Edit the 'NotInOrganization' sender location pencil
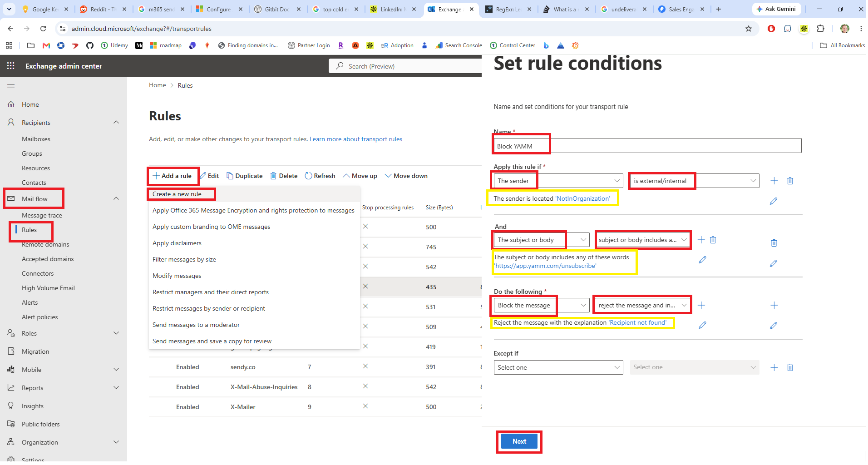The image size is (868, 465). [x=774, y=201]
